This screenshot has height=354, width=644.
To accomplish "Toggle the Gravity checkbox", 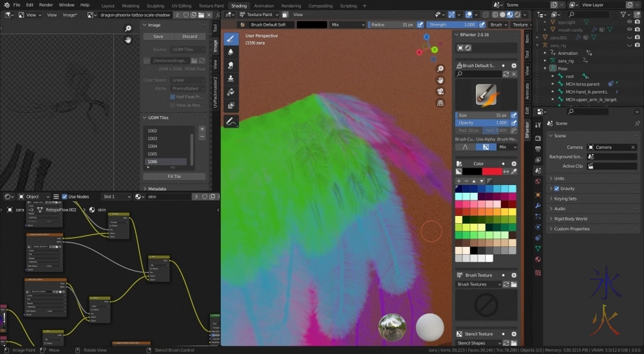I will click(x=557, y=189).
